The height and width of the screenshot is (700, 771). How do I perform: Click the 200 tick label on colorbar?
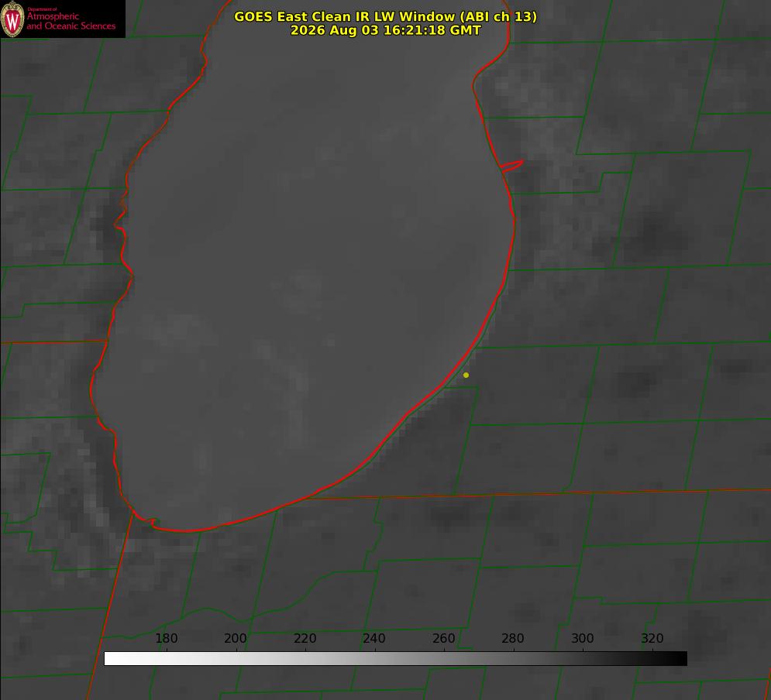tap(236, 638)
